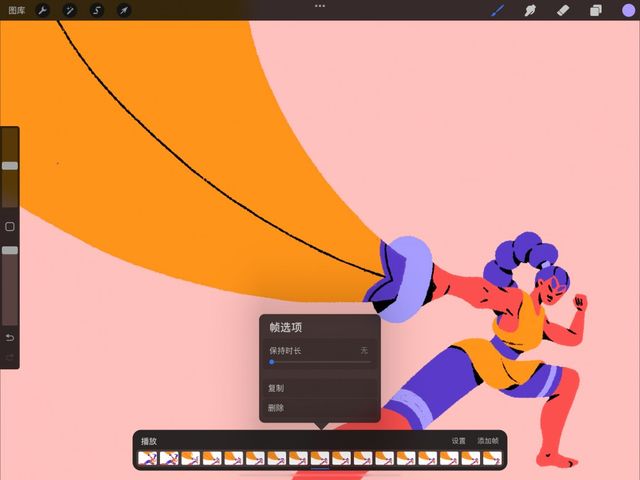Undo the last action

(x=10, y=338)
